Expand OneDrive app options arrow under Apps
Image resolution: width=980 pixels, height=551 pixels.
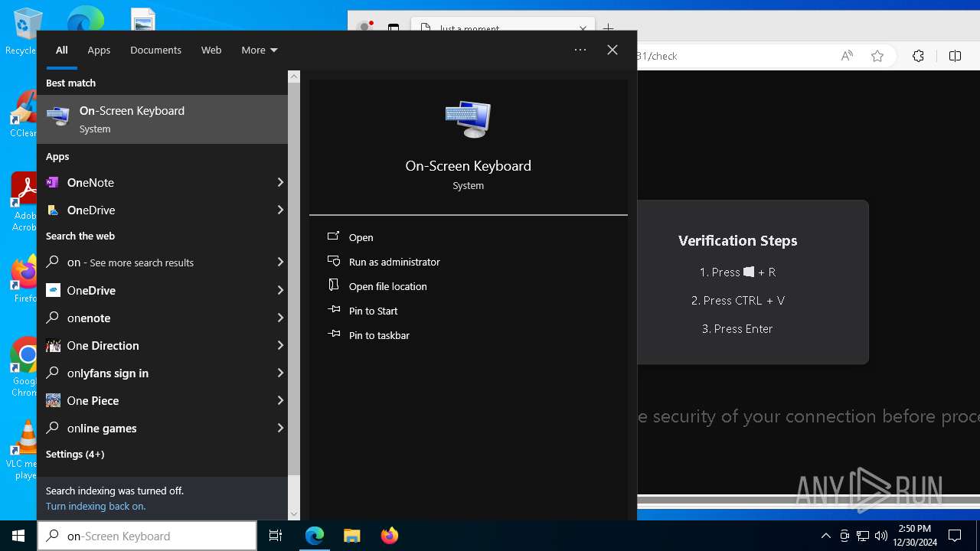280,210
